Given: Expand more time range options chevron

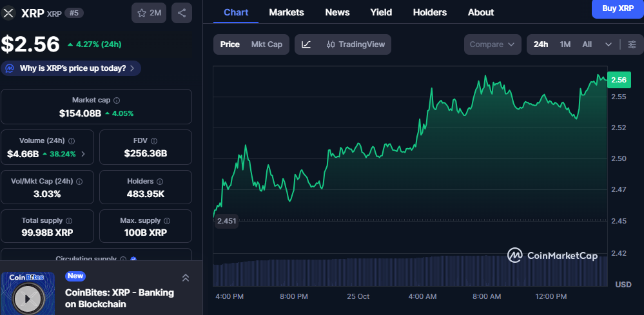Looking at the screenshot, I should point(609,44).
